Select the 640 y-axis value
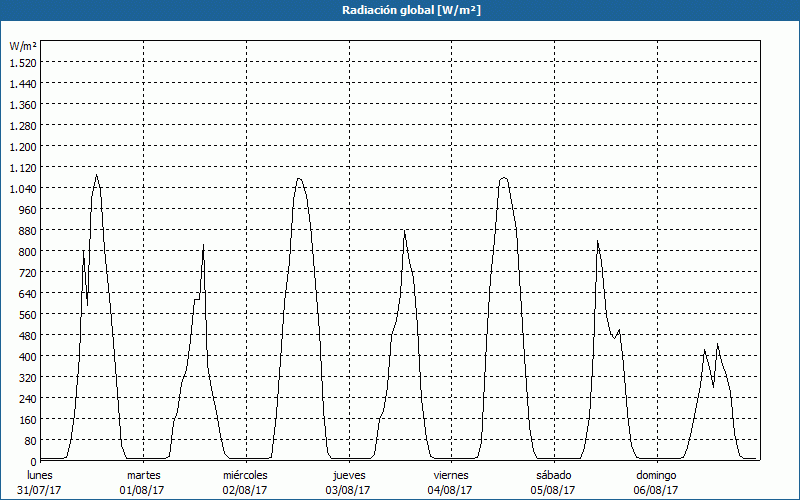 [x=28, y=293]
